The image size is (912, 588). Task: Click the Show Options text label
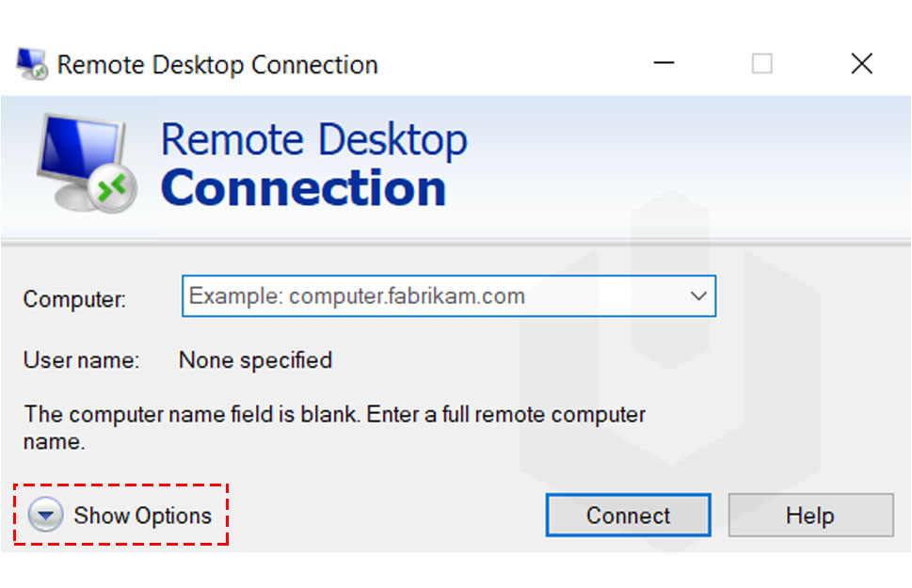coord(142,516)
